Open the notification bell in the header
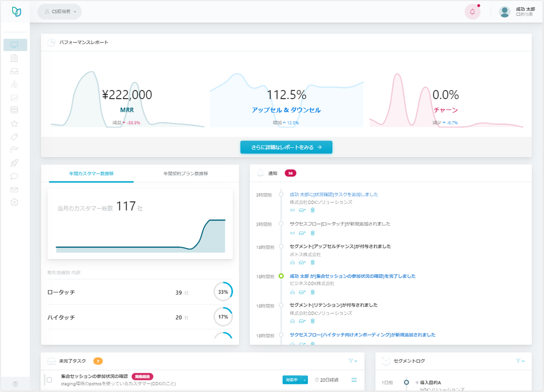Viewport: 544px width, 392px height. coord(473,12)
